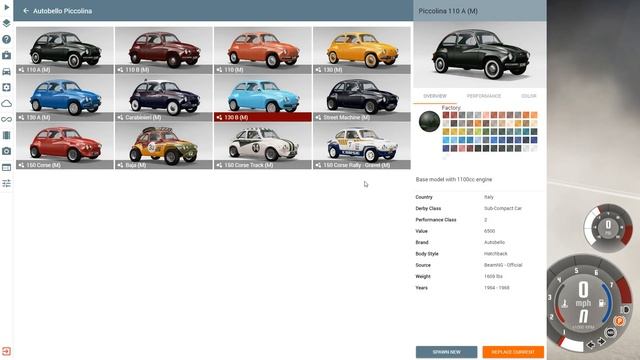640x360 pixels.
Task: Open the help question mark icon
Action: click(x=7, y=39)
